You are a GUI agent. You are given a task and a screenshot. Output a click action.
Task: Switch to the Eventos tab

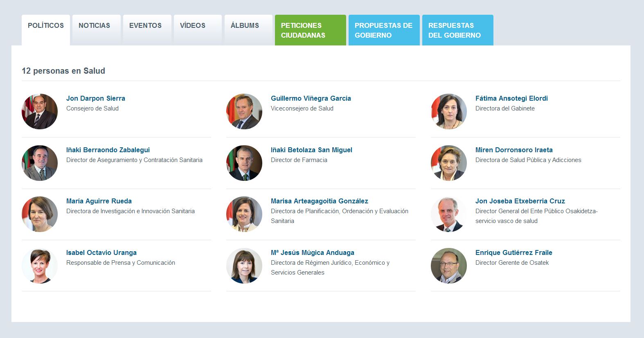[x=145, y=26]
